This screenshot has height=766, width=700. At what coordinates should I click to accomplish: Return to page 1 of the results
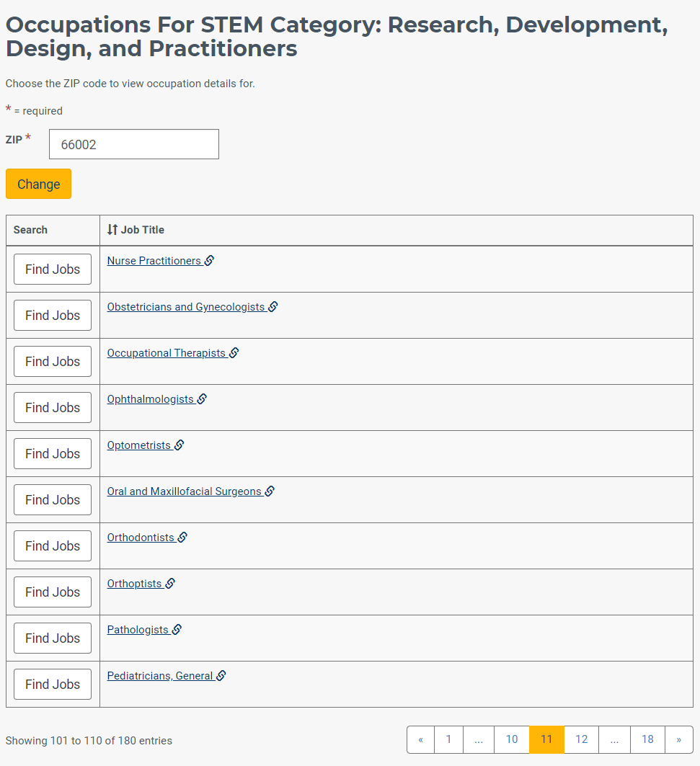(448, 739)
